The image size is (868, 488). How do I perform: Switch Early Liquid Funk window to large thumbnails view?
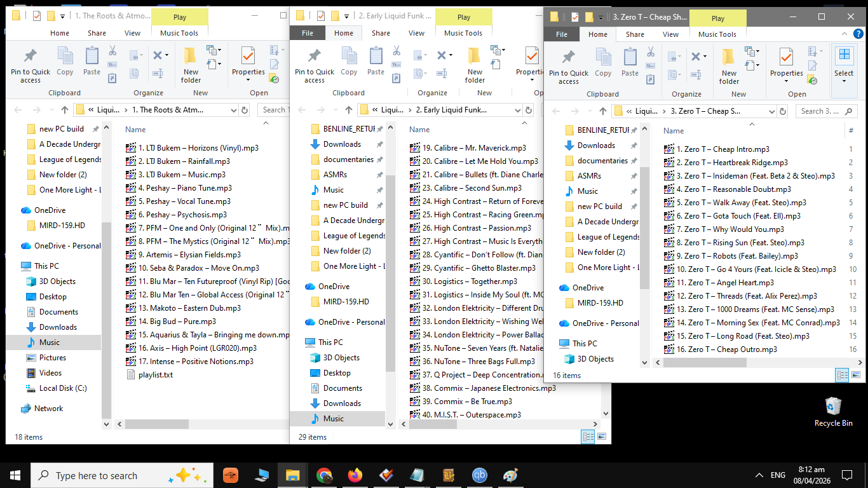click(601, 437)
